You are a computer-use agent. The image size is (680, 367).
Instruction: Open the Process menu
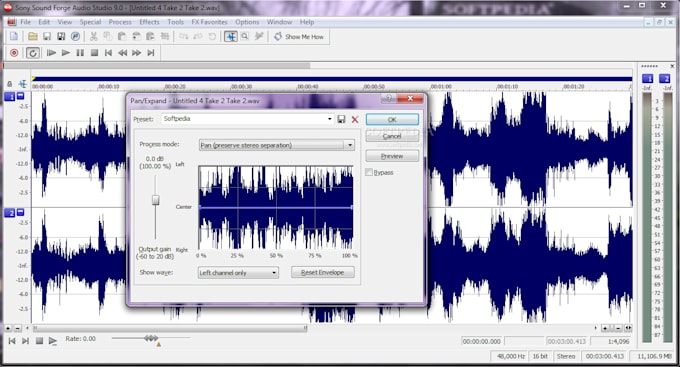120,22
